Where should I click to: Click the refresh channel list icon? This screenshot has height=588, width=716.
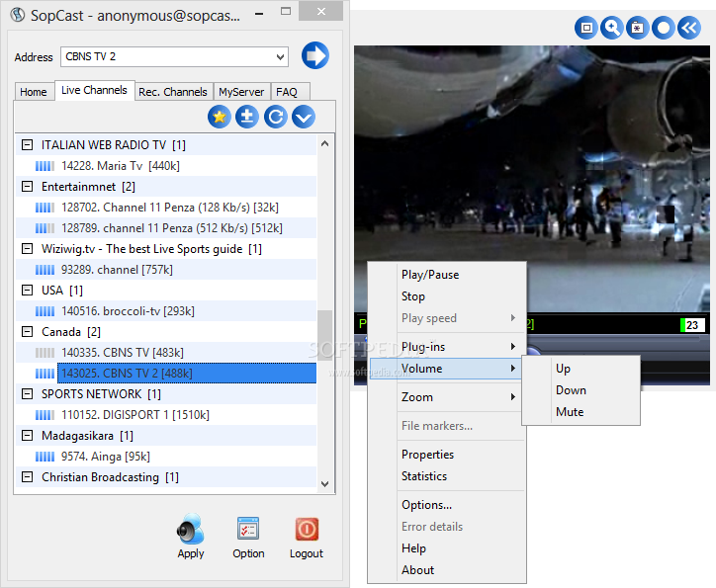pyautogui.click(x=275, y=117)
